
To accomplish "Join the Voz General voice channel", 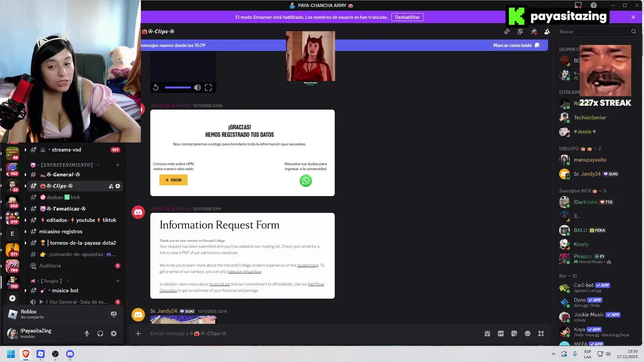I will point(74,302).
